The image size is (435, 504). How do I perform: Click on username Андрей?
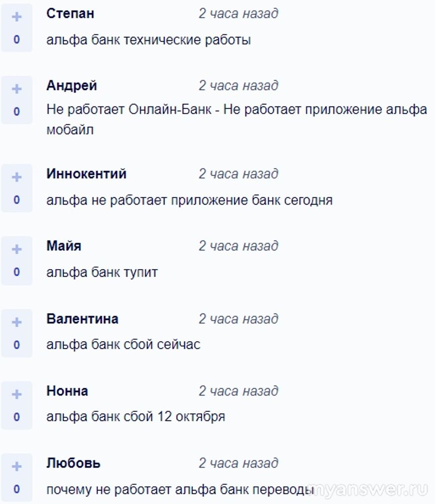[71, 86]
